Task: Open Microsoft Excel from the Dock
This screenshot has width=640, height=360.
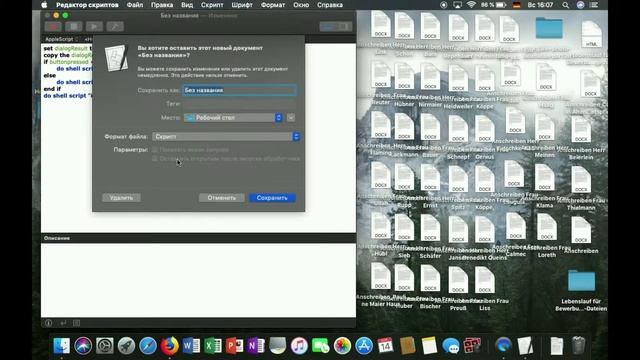Action: (213, 346)
